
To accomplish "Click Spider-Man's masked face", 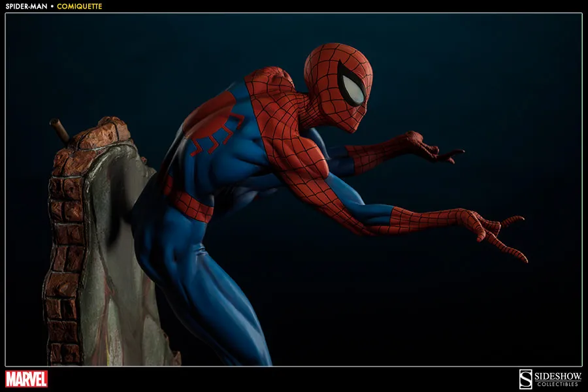I will (340, 85).
